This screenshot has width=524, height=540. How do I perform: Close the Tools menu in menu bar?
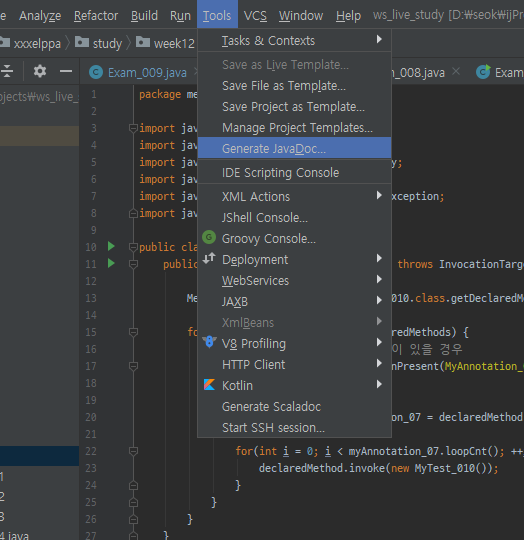click(x=217, y=14)
